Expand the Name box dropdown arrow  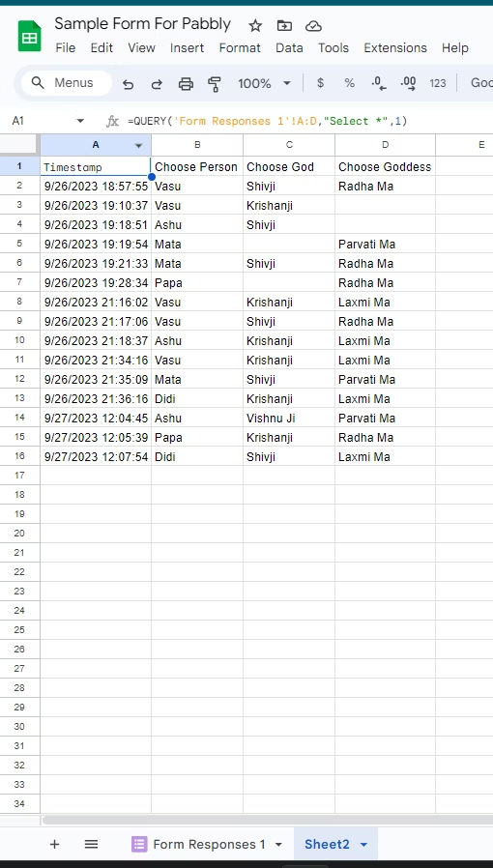(80, 121)
